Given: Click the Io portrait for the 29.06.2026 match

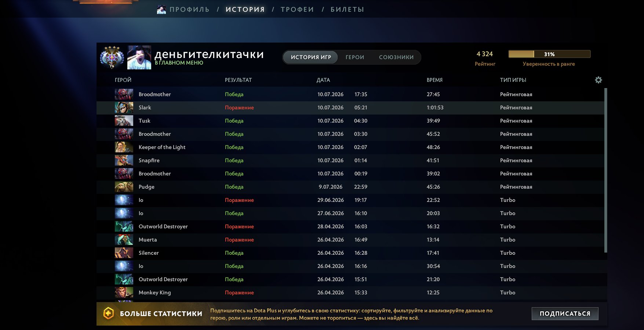Looking at the screenshot, I should [124, 200].
